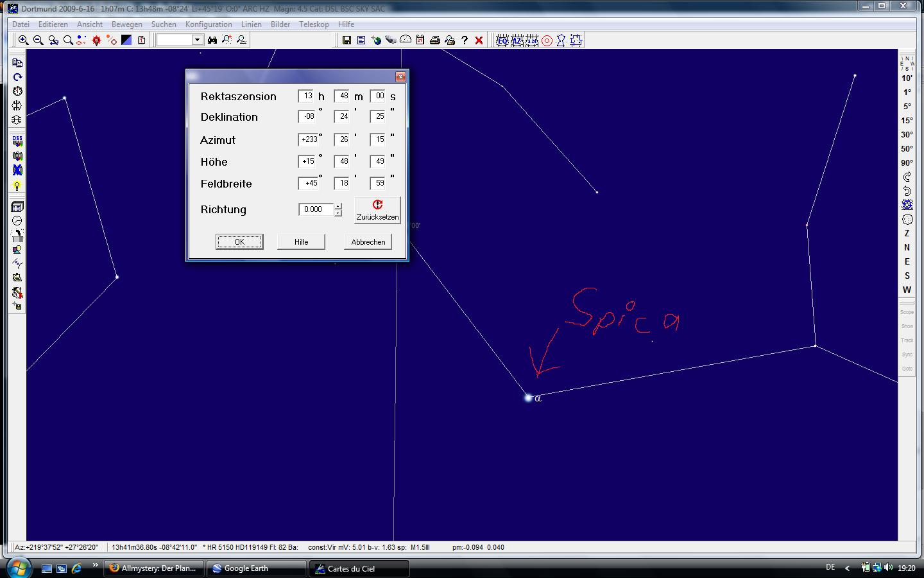Click the zoom out magnifier icon

[38, 40]
